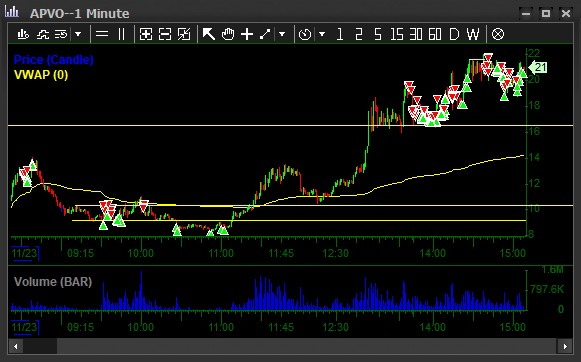Click the Price (Candle) legend label
This screenshot has width=581, height=362.
54,60
